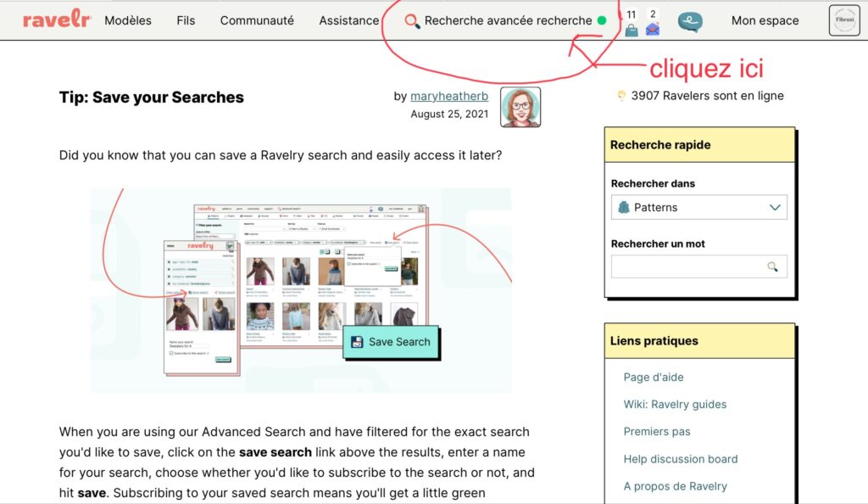Click 3907 Ravelers sont en ligne text
This screenshot has width=868, height=504.
click(x=708, y=96)
